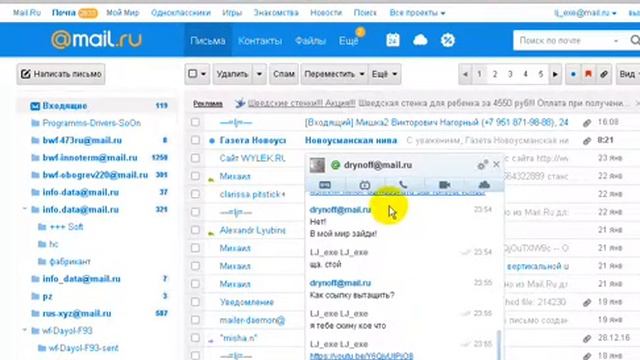The image size is (640, 360).
Task: Click the chat window scrollbar
Action: [x=499, y=345]
